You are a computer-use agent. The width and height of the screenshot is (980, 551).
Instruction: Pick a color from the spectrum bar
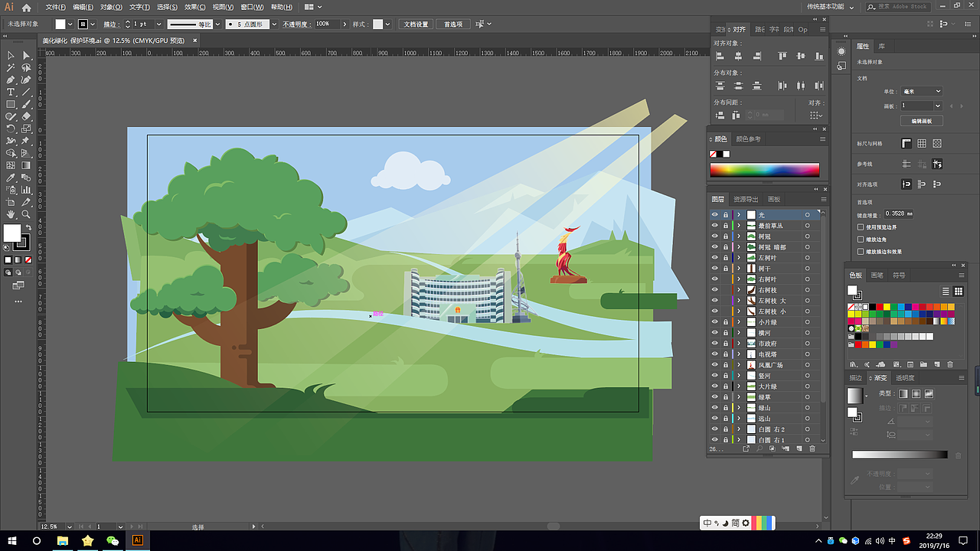click(x=764, y=170)
